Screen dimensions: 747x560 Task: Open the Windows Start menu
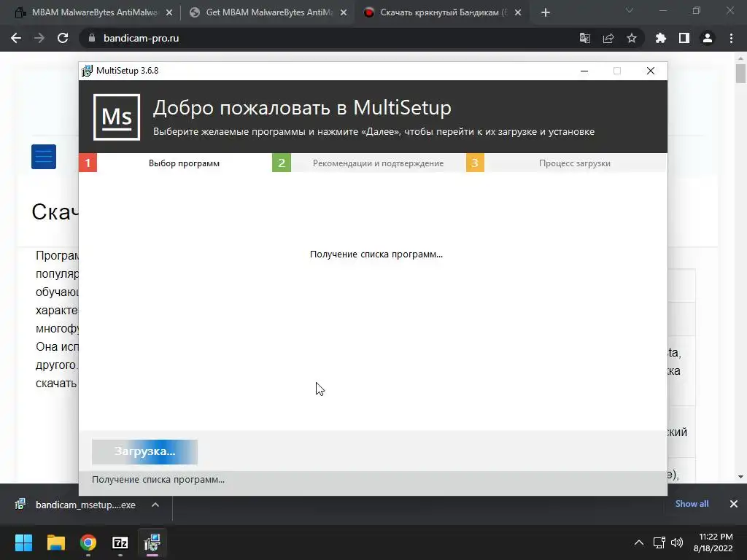pyautogui.click(x=23, y=542)
